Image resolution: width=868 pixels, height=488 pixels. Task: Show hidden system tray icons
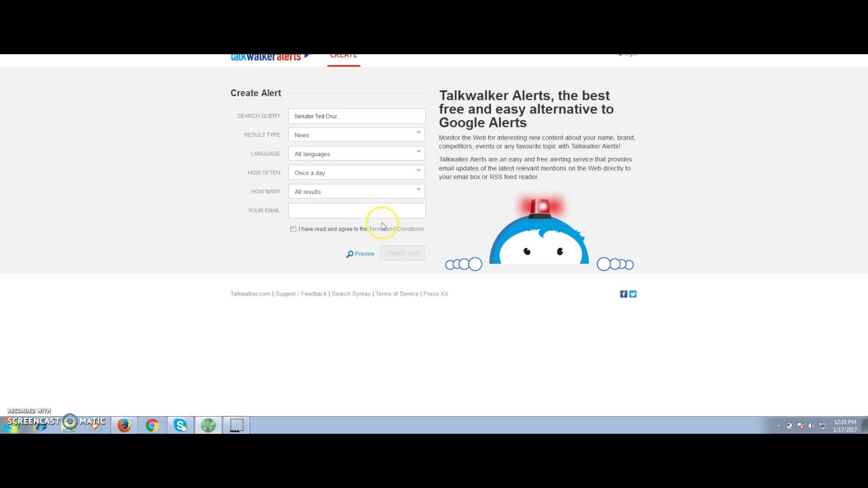(778, 426)
